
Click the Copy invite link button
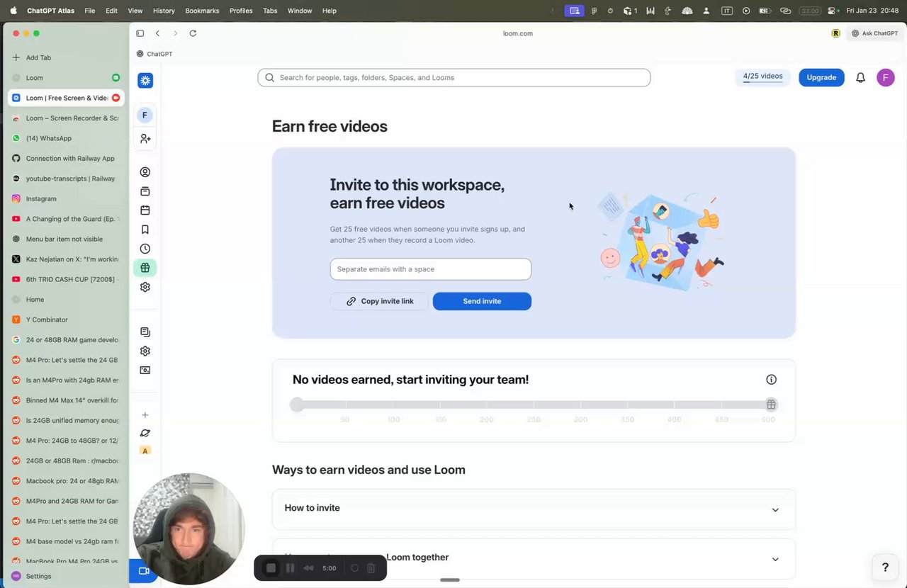click(380, 301)
